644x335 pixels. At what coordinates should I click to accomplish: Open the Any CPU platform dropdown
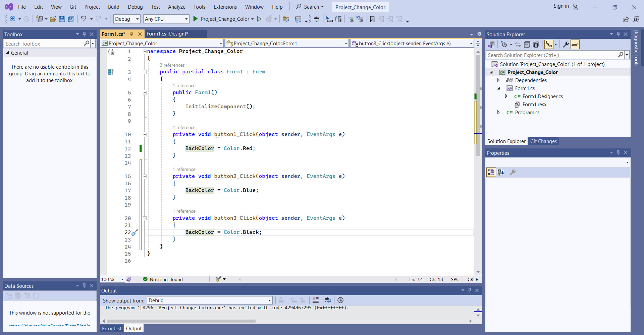click(x=166, y=19)
